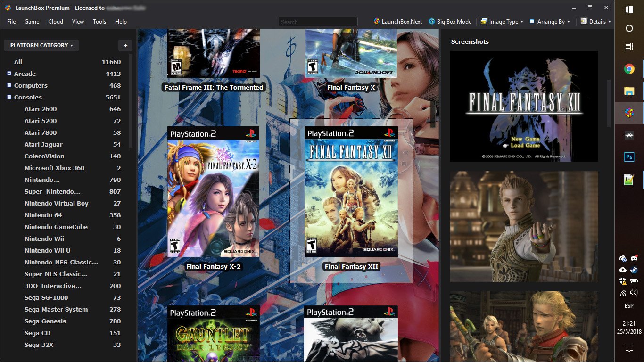The height and width of the screenshot is (362, 644).
Task: Open the Steam tray icon
Action: point(634,270)
